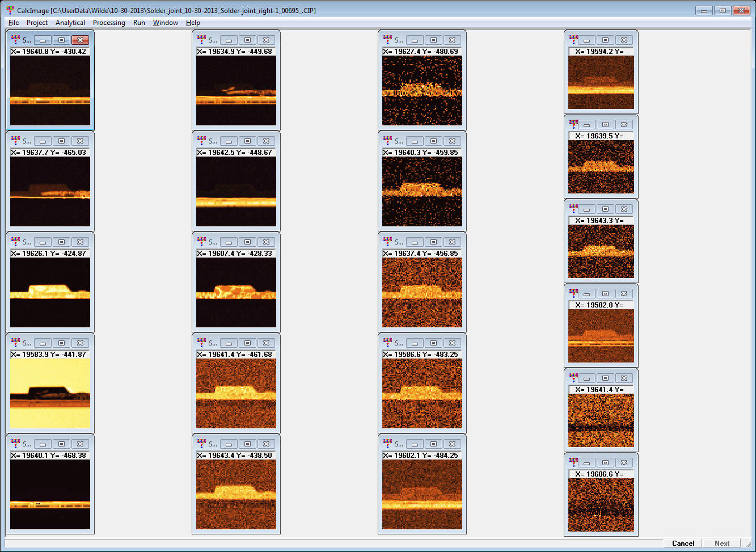Click window icon of image X= 19594.2
The image size is (756, 552).
point(573,40)
